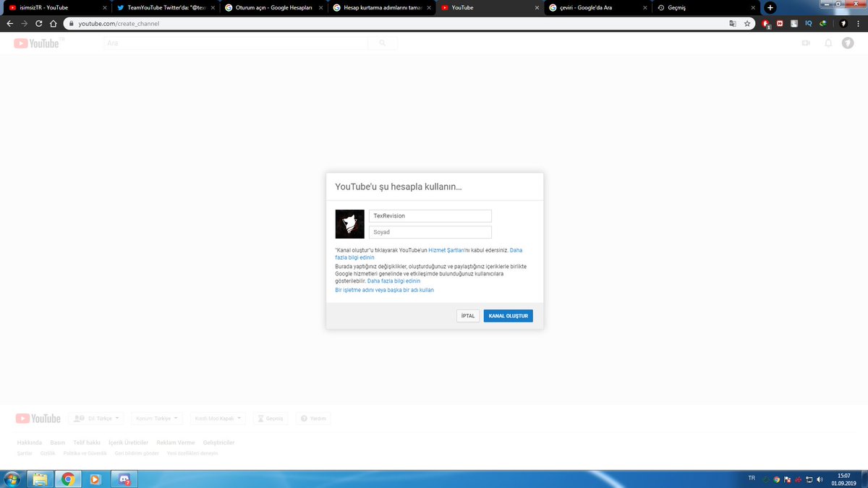Viewport: 868px width, 488px height.
Task: Click the YouTube logo in footer
Action: coord(38,418)
